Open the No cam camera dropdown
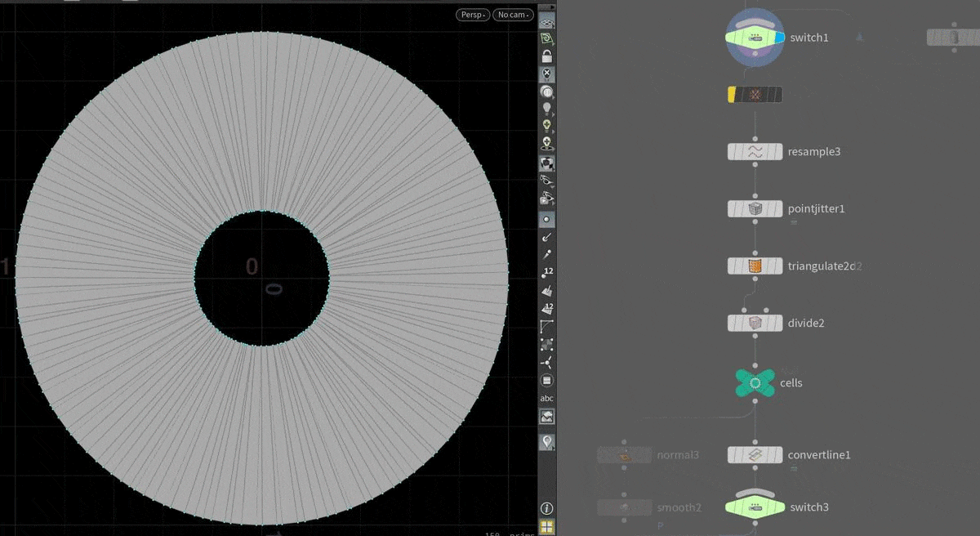980x536 pixels. (x=512, y=15)
